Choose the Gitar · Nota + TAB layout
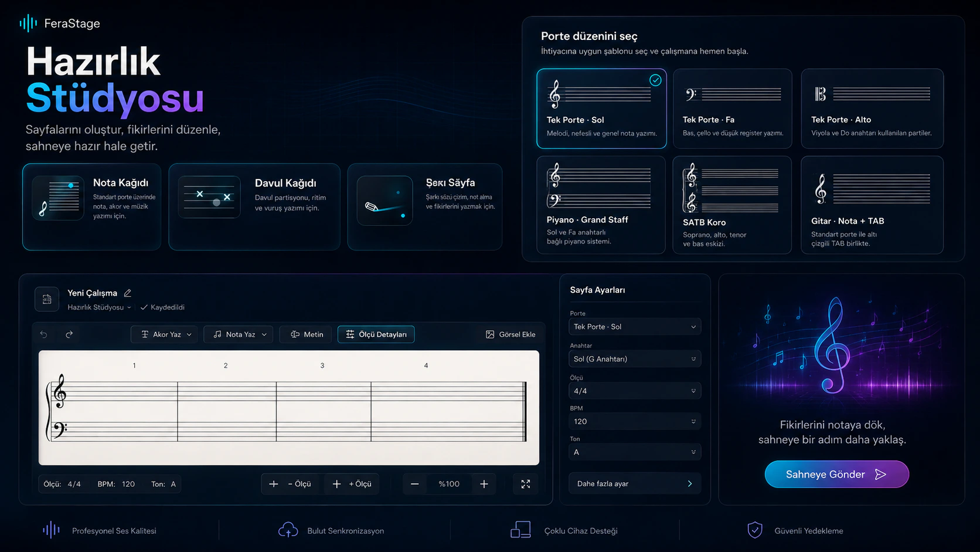This screenshot has width=980, height=552. 872,205
